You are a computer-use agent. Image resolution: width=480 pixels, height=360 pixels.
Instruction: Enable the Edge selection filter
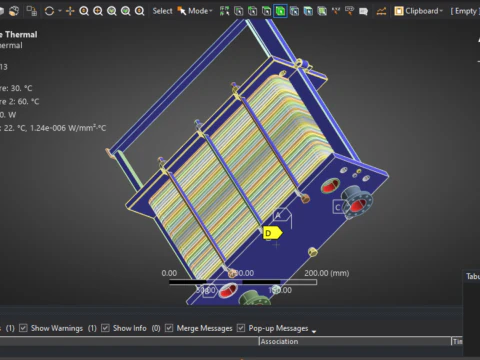[x=253, y=11]
